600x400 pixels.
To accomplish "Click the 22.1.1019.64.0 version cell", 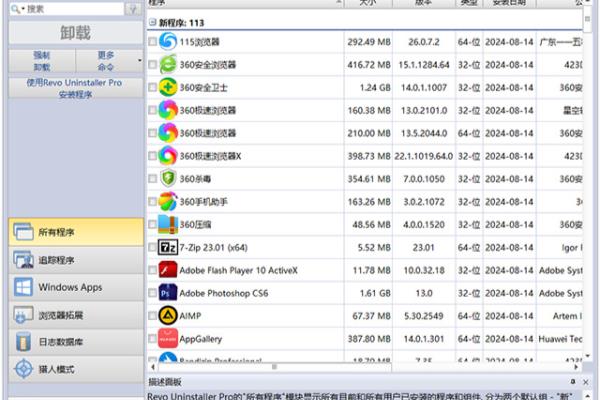I will pyautogui.click(x=424, y=156).
